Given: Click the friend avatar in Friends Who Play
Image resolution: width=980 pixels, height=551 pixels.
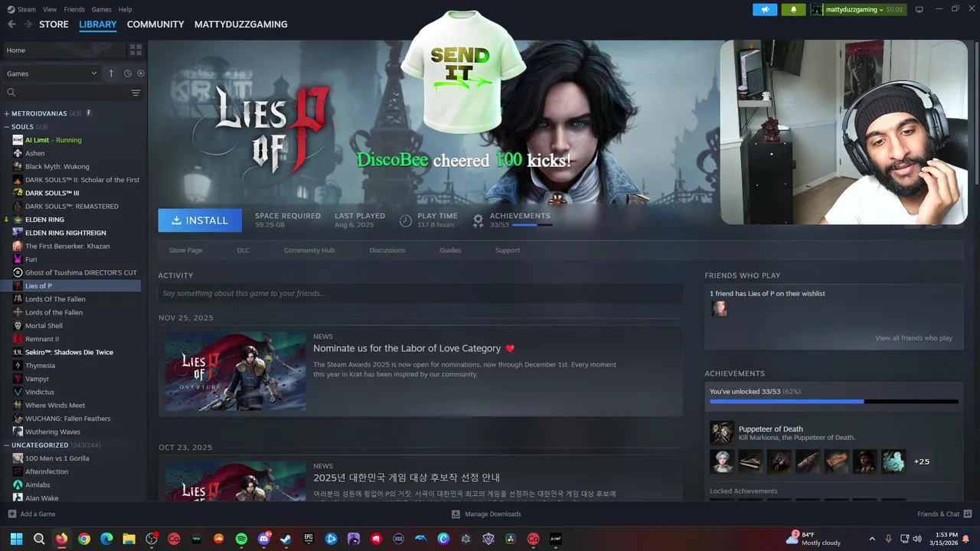Looking at the screenshot, I should coord(719,308).
